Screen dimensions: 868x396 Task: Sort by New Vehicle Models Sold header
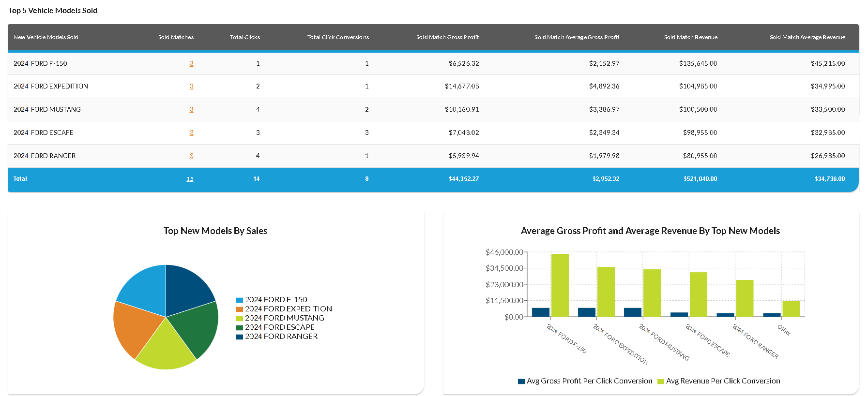[x=46, y=37]
